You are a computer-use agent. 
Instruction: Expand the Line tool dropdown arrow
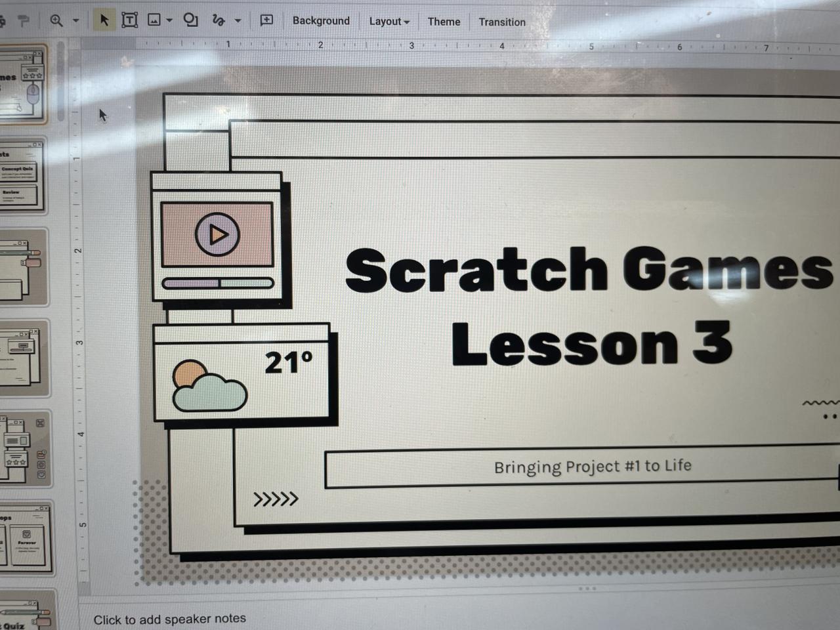238,21
